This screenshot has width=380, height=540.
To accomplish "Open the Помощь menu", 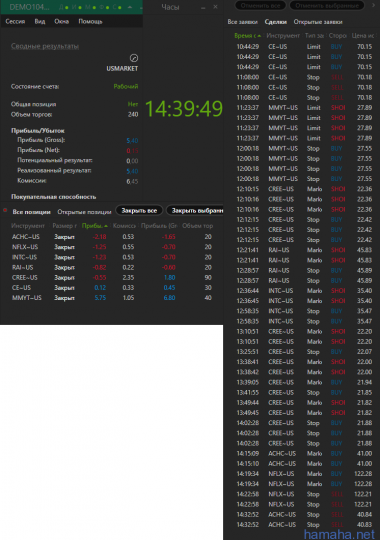I will 90,21.
